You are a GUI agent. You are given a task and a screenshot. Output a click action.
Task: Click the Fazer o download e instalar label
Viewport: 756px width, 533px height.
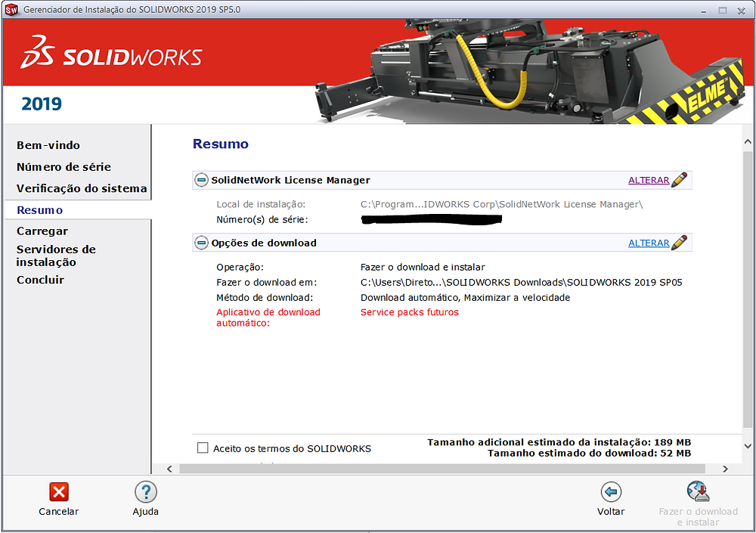point(698,516)
